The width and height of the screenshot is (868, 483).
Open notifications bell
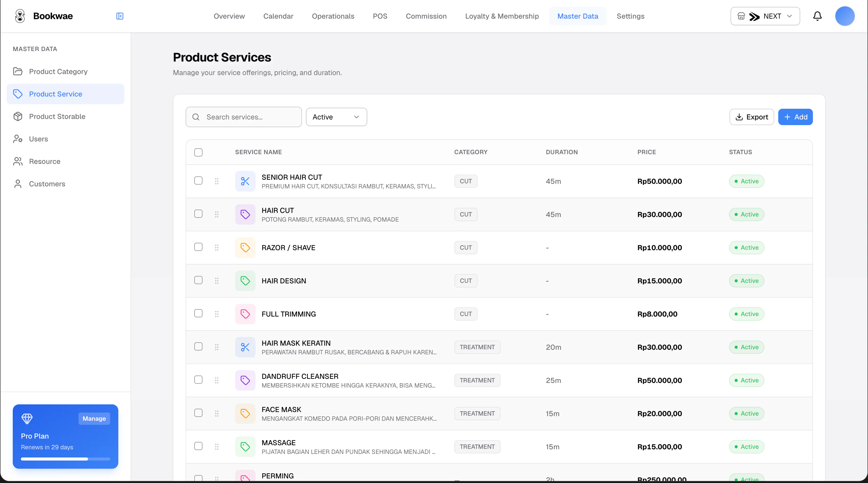pyautogui.click(x=817, y=16)
